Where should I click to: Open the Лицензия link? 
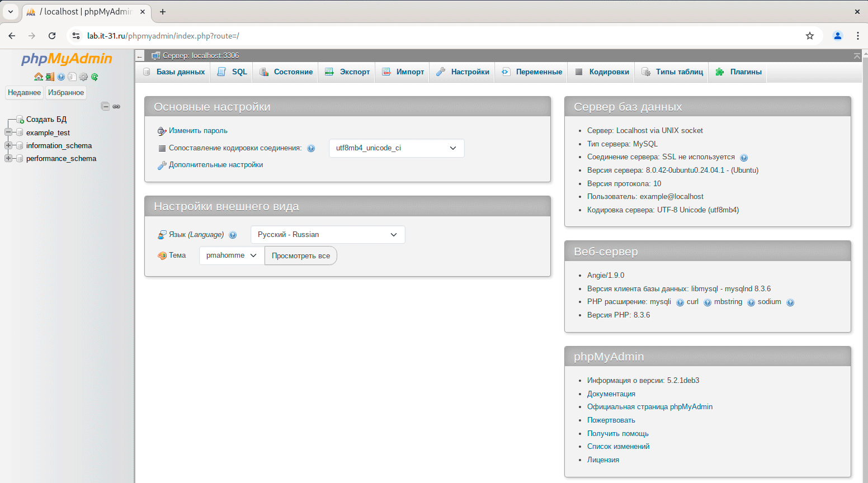pos(603,460)
